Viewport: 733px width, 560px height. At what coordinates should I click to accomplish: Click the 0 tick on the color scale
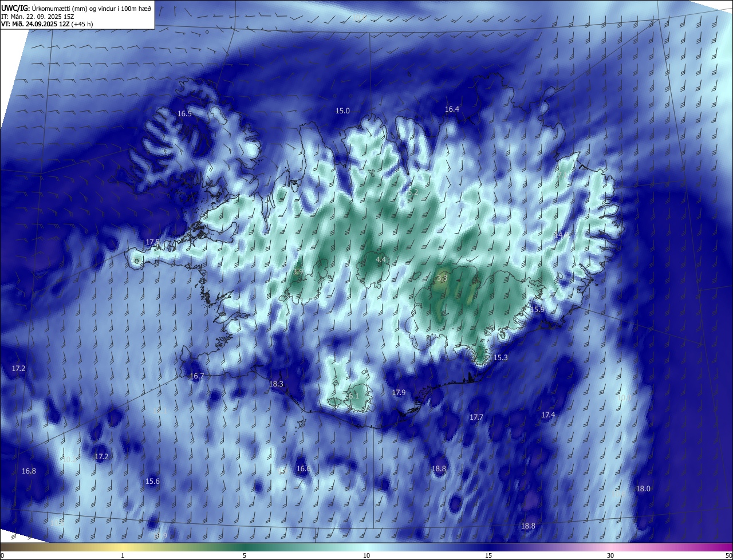click(2, 555)
